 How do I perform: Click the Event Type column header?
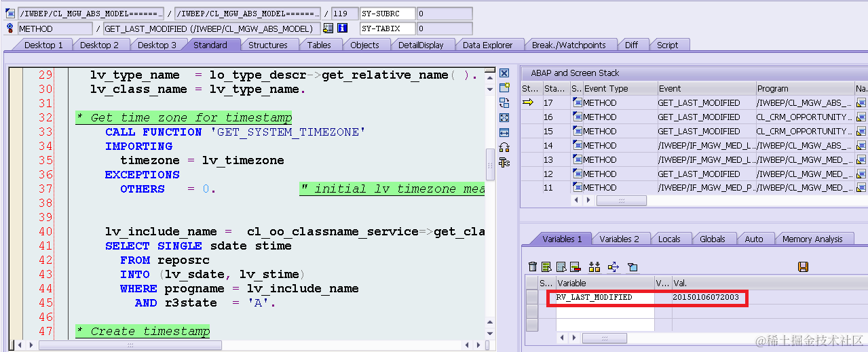coord(620,88)
